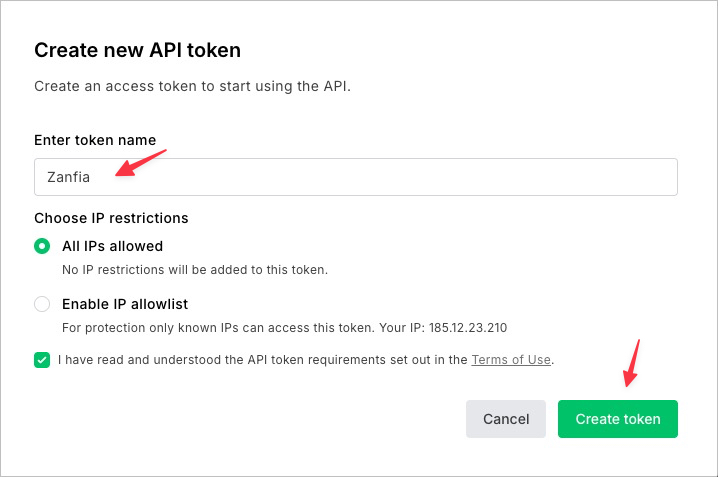Image resolution: width=718 pixels, height=477 pixels.
Task: Click the red arrow pointing at Zanfia
Action: (140, 162)
